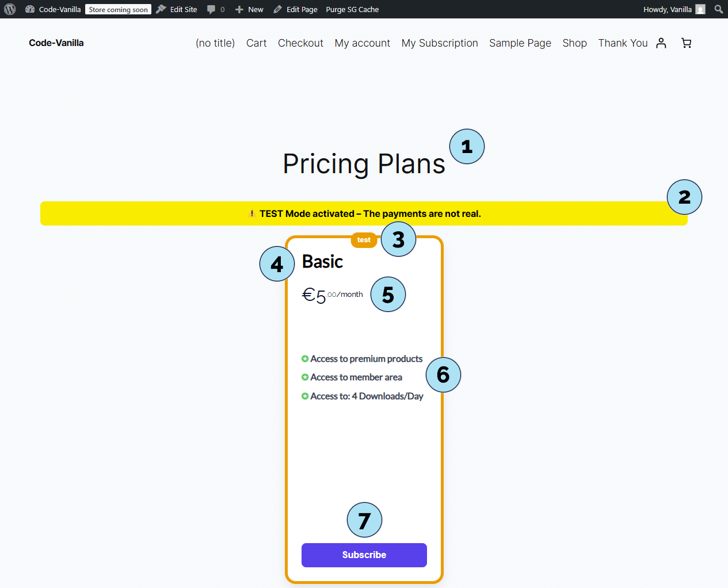Click the Vanilla user avatar

point(700,9)
